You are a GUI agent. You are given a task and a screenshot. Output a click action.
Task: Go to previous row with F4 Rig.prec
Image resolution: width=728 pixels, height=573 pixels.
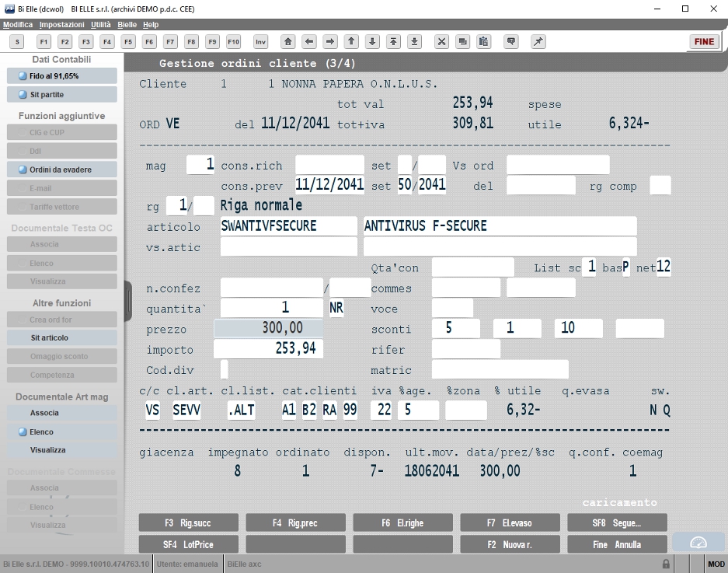296,522
